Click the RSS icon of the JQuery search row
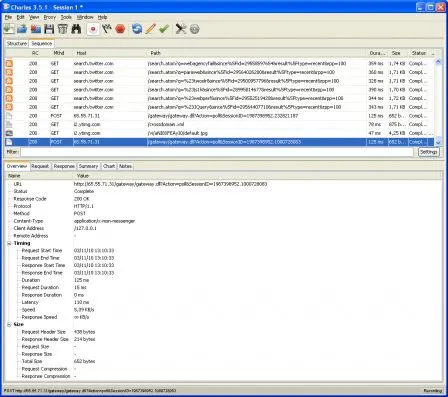448x397 pixels. pyautogui.click(x=9, y=107)
